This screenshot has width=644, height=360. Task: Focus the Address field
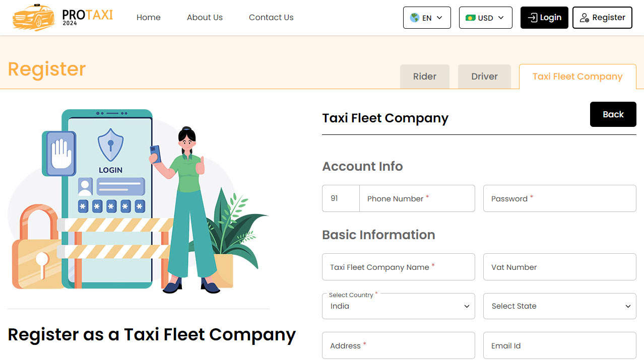399,345
